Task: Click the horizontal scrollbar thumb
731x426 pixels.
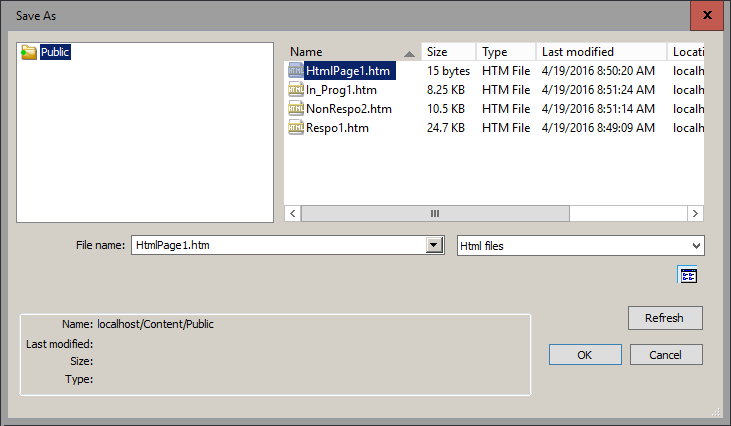Action: [x=435, y=213]
